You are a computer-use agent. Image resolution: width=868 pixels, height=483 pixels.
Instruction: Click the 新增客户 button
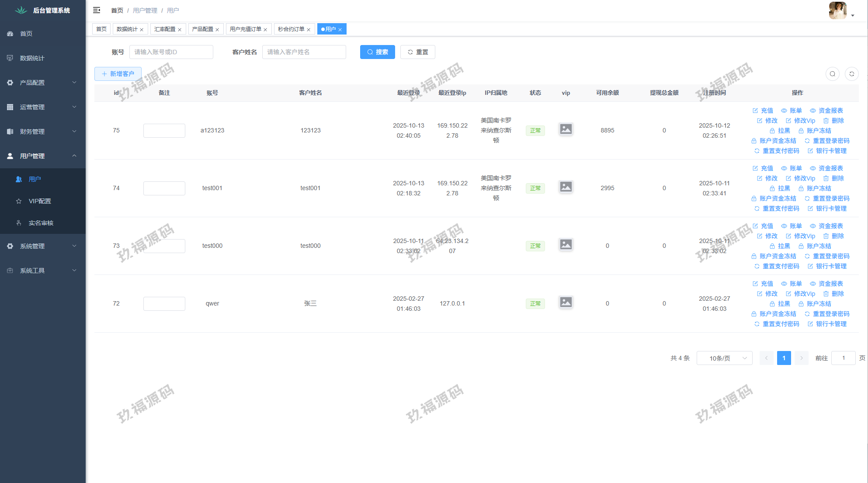pyautogui.click(x=118, y=74)
